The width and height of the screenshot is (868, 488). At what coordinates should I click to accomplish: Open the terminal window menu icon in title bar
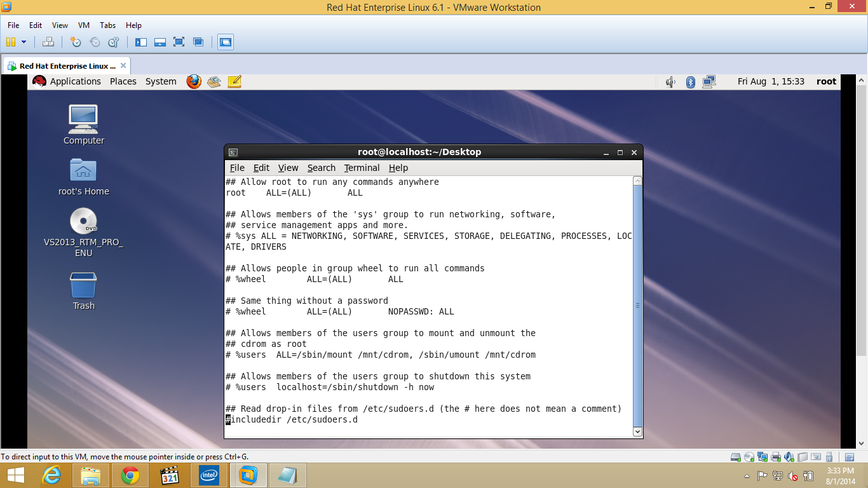coord(233,152)
